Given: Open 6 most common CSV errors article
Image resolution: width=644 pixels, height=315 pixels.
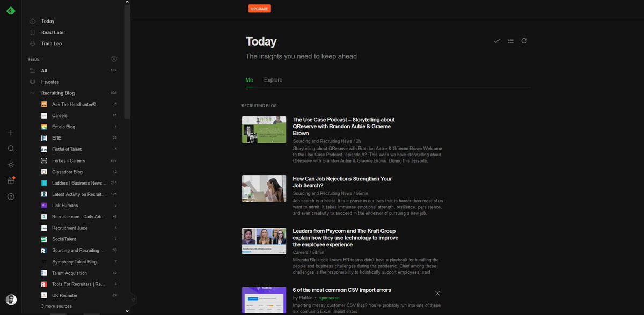Looking at the screenshot, I should click(342, 290).
